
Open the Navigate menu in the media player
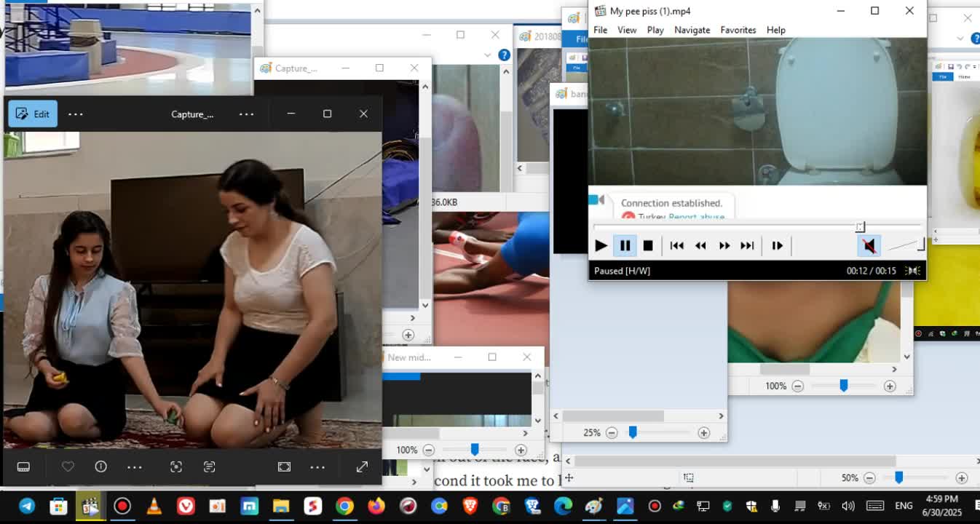[x=692, y=30]
